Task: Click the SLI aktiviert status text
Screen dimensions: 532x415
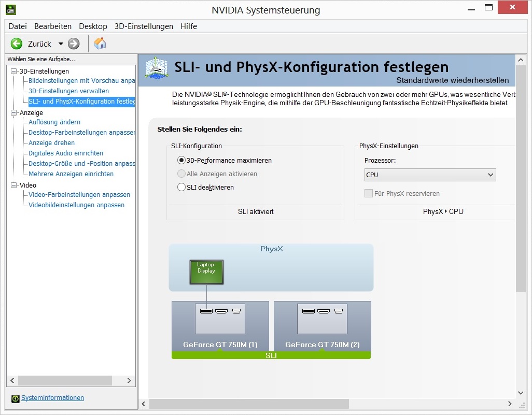Action: (256, 211)
